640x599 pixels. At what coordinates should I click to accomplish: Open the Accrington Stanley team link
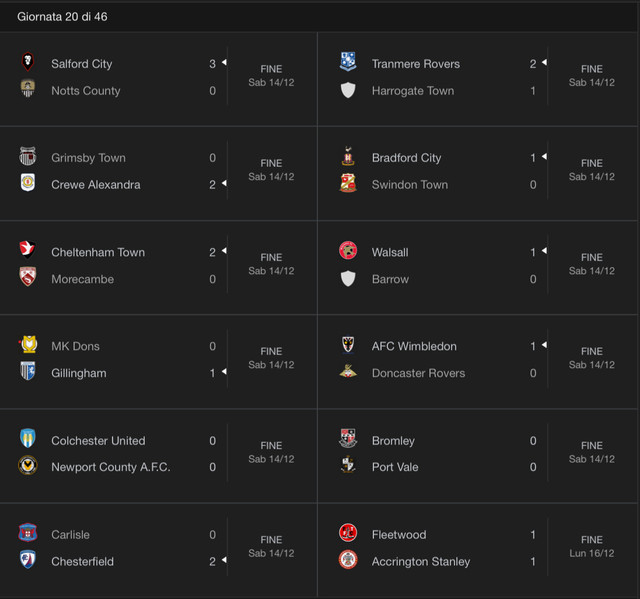coord(421,561)
